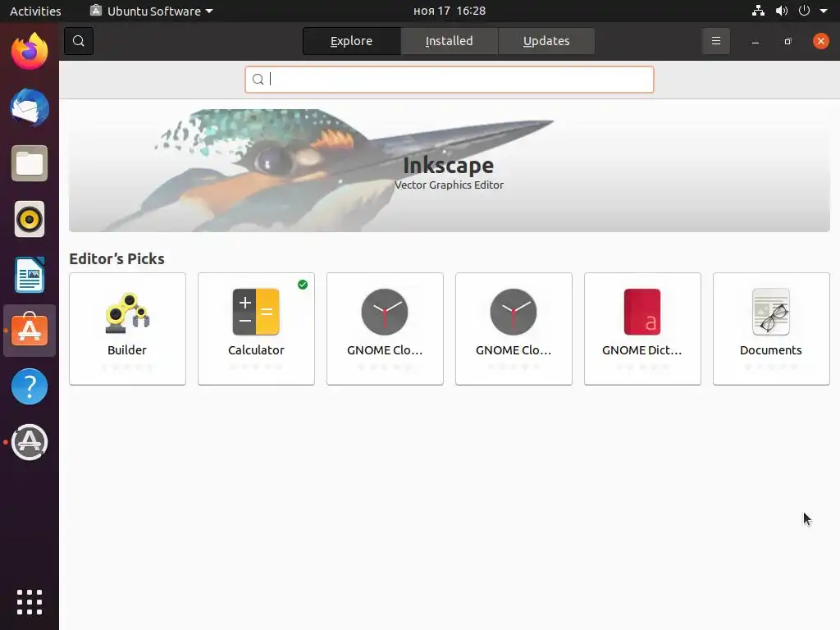Viewport: 840px width, 630px height.
Task: Click the Editor's Picks heading
Action: tap(116, 258)
